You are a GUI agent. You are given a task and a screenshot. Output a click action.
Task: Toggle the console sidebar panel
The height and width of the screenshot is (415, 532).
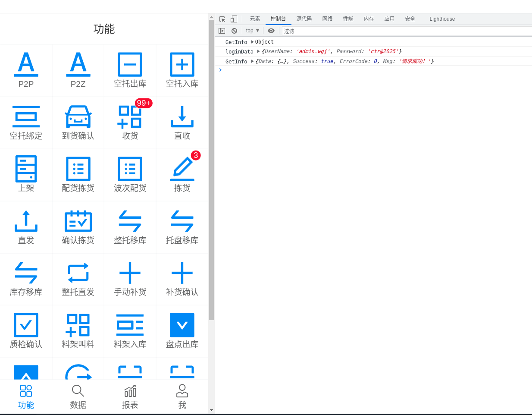[222, 31]
